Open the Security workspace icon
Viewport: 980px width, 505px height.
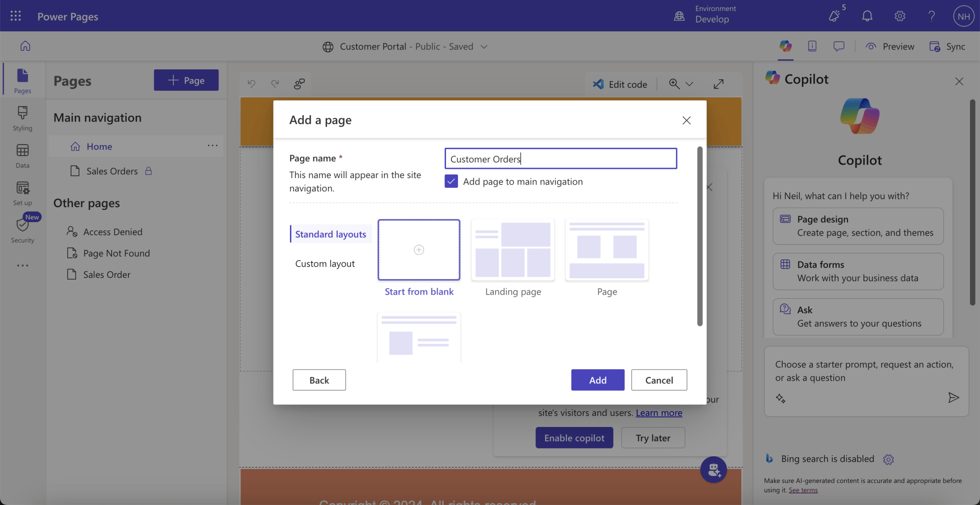point(22,230)
